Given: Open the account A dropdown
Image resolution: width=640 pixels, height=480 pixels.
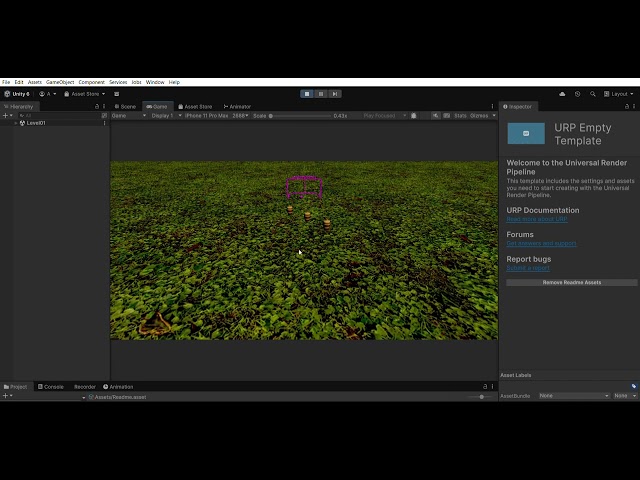Looking at the screenshot, I should tap(48, 94).
